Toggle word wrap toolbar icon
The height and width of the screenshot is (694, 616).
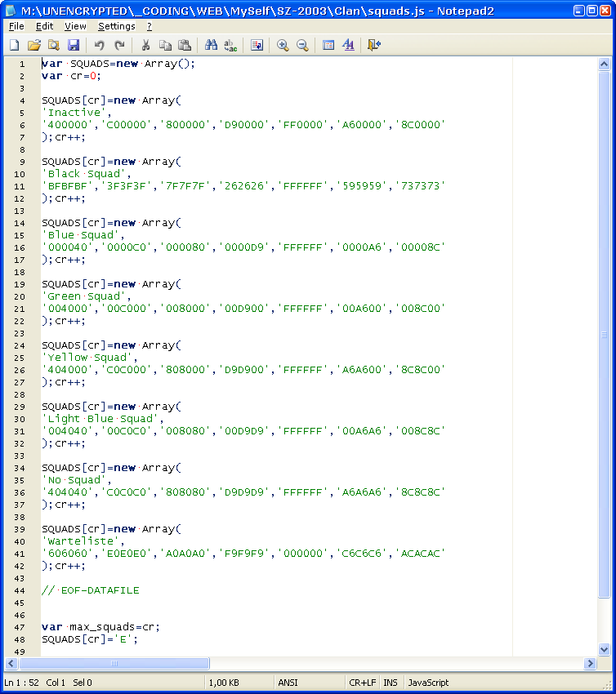click(x=257, y=45)
